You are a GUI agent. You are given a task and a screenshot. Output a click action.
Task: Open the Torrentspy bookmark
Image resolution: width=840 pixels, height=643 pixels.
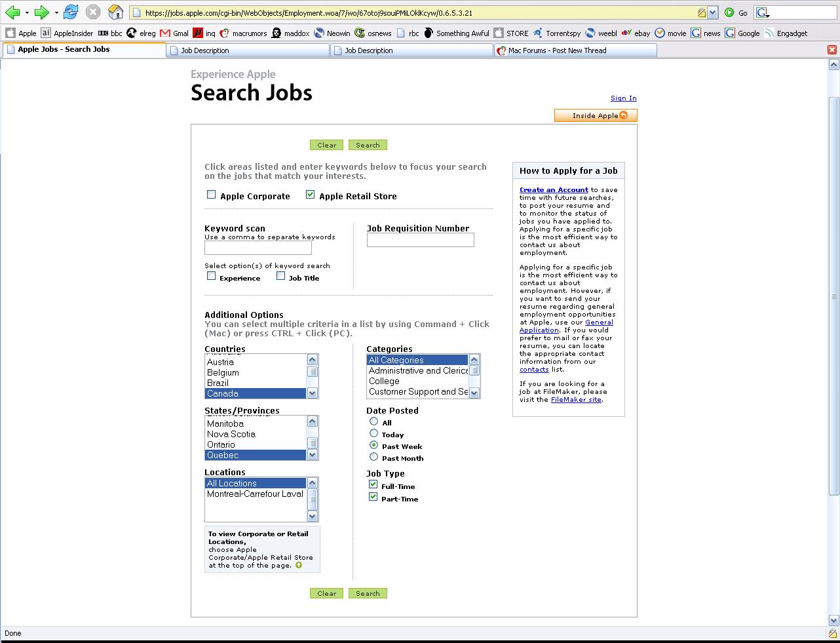pyautogui.click(x=557, y=33)
